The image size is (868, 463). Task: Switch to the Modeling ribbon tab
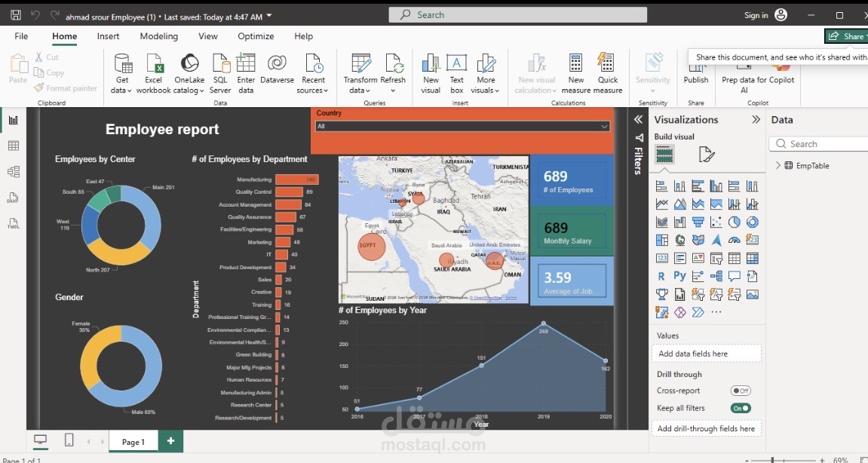pos(159,36)
